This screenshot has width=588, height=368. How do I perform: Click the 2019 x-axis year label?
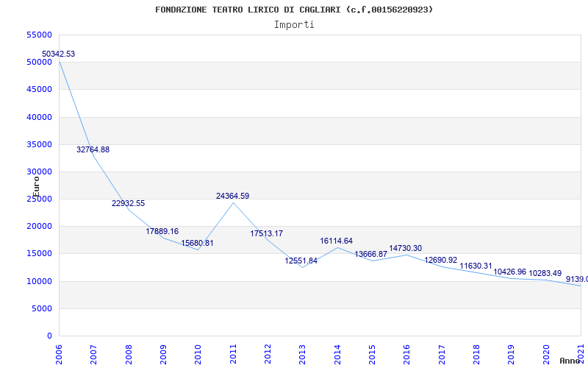coord(511,355)
